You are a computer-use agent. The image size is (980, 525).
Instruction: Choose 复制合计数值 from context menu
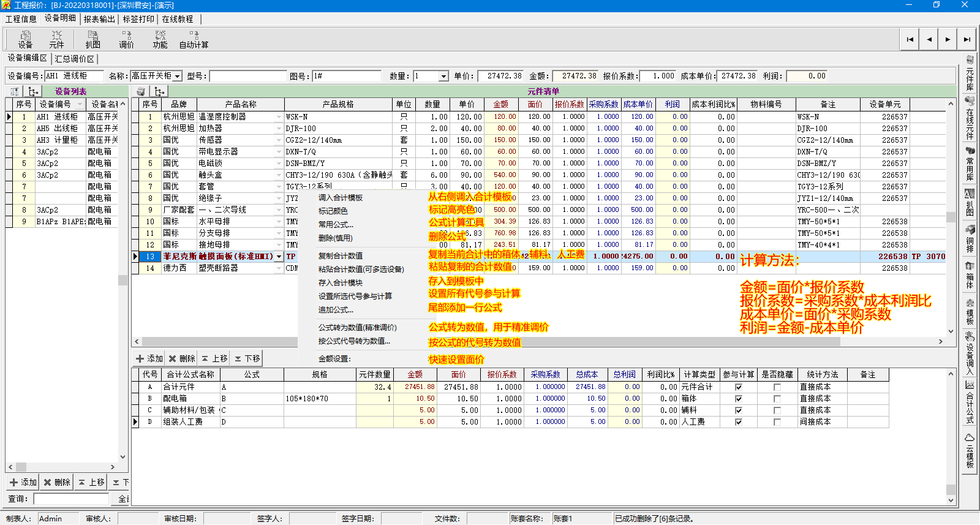[x=341, y=255]
